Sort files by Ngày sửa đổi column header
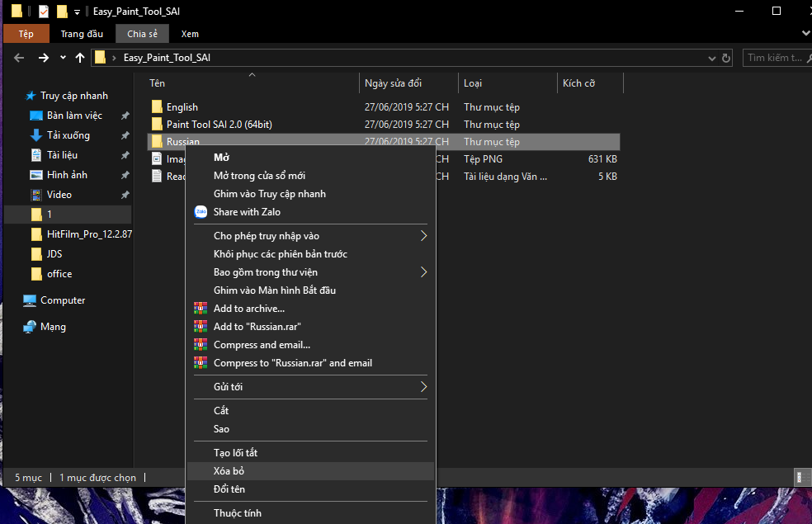The image size is (812, 524). pos(393,83)
